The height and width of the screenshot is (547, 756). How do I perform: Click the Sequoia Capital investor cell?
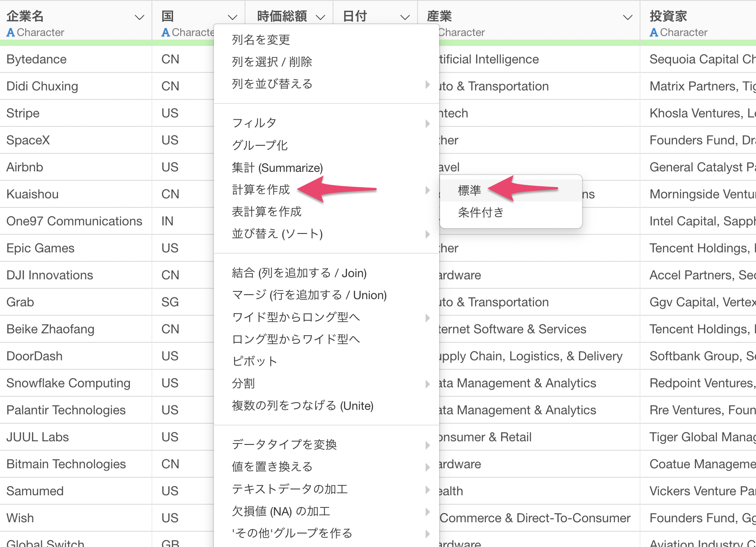(698, 59)
